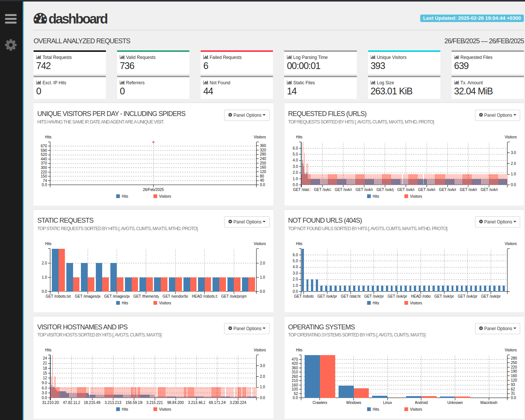This screenshot has width=525, height=420.
Task: Click the Unique Visitors chart icon
Action: coord(373,57)
